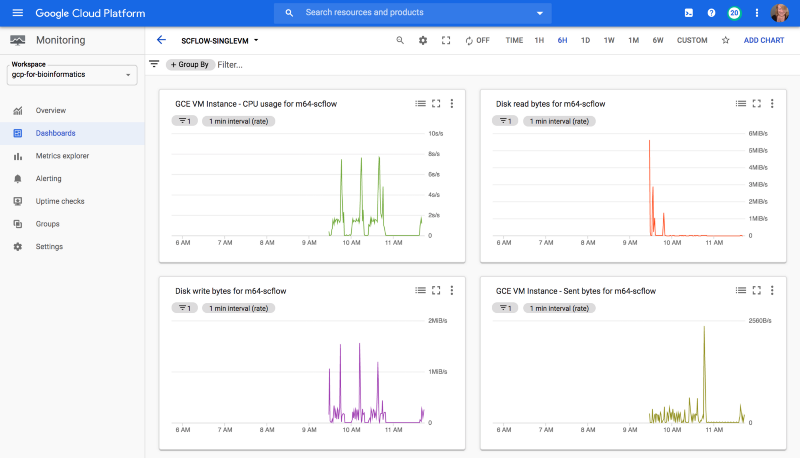Screen dimensions: 800x458
Task: Click the filter lines icon
Action: [154, 64]
